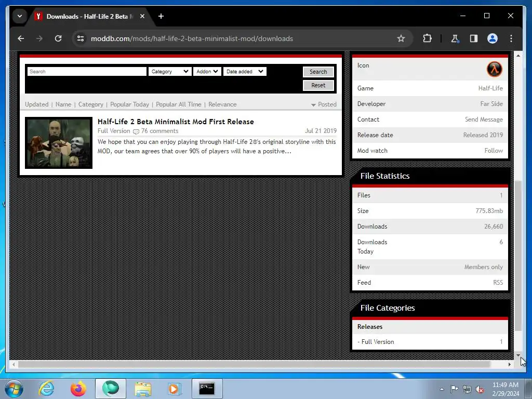Screen dimensions: 532x399
Task: Open Windows Media Player from taskbar
Action: [175, 389]
